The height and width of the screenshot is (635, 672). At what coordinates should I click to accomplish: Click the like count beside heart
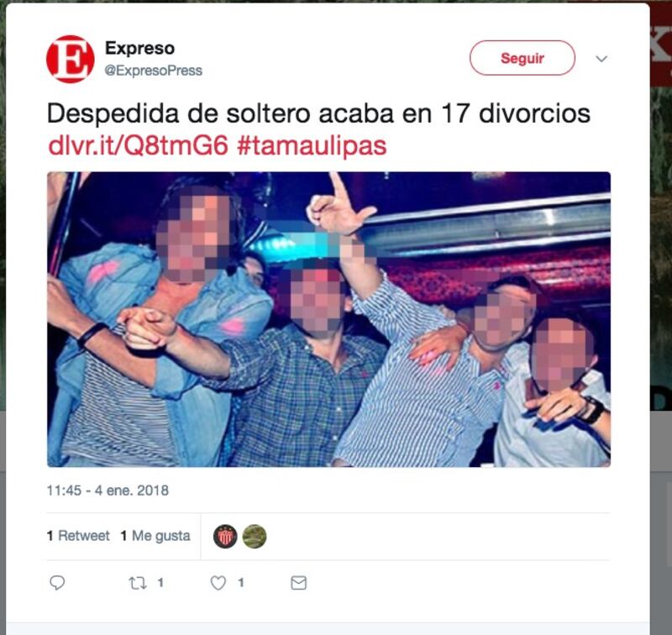click(x=241, y=583)
